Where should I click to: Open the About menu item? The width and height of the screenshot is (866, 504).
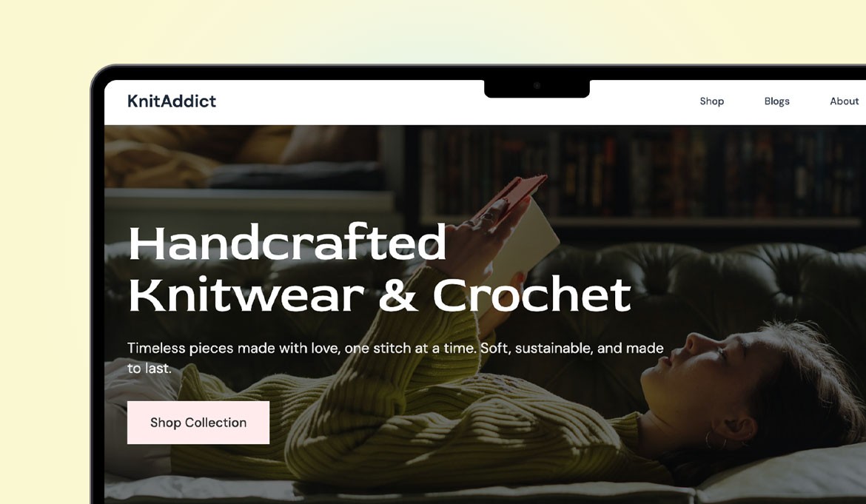click(x=844, y=101)
